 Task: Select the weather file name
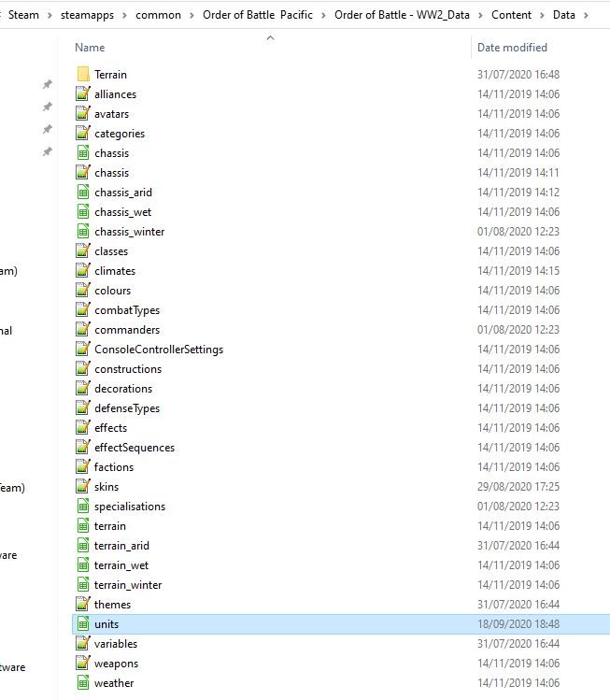tap(114, 683)
